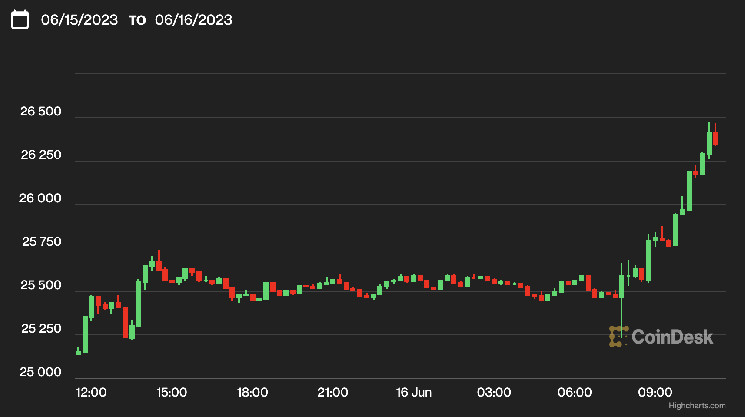Screen dimensions: 745x417
Task: Click the 09:00 time axis label
Action: (654, 392)
